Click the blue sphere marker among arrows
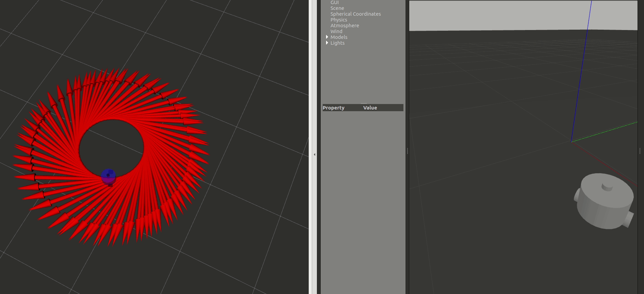This screenshot has height=294, width=644. pyautogui.click(x=108, y=176)
